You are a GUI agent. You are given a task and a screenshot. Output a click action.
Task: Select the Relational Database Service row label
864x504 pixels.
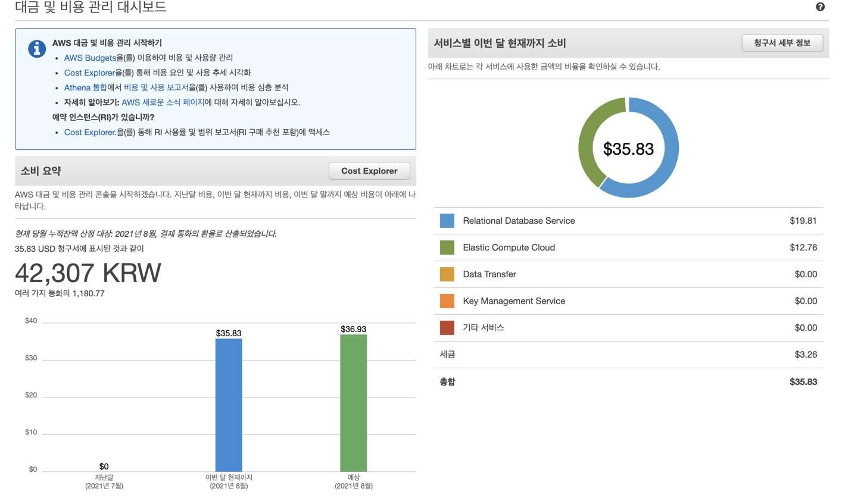pos(519,221)
